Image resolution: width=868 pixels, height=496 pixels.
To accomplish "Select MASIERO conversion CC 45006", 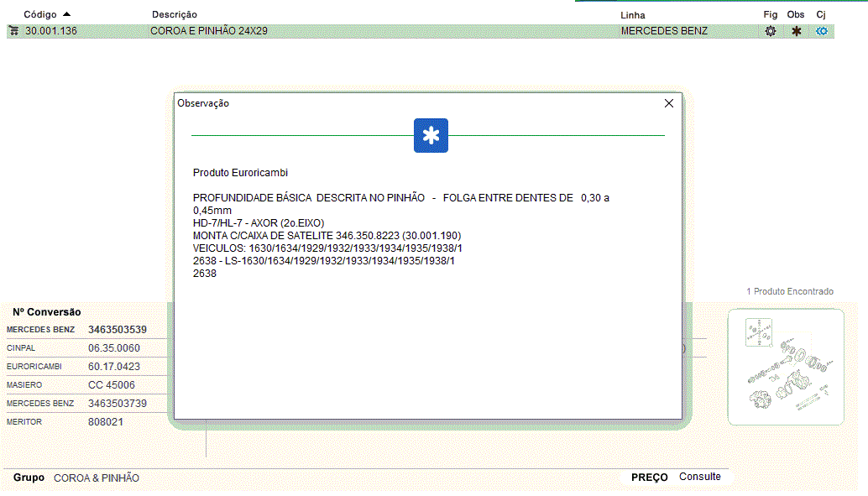I will pyautogui.click(x=112, y=385).
